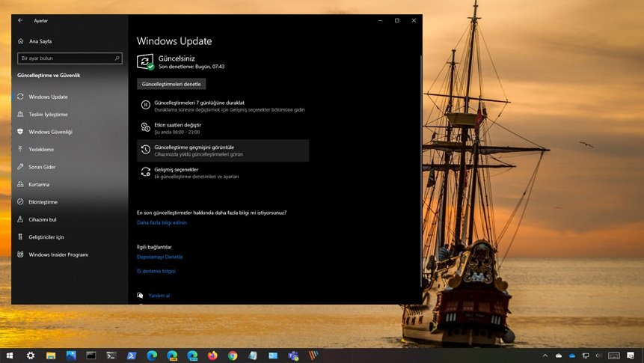Open the Daha fazla bilgi edinin link

pyautogui.click(x=162, y=222)
